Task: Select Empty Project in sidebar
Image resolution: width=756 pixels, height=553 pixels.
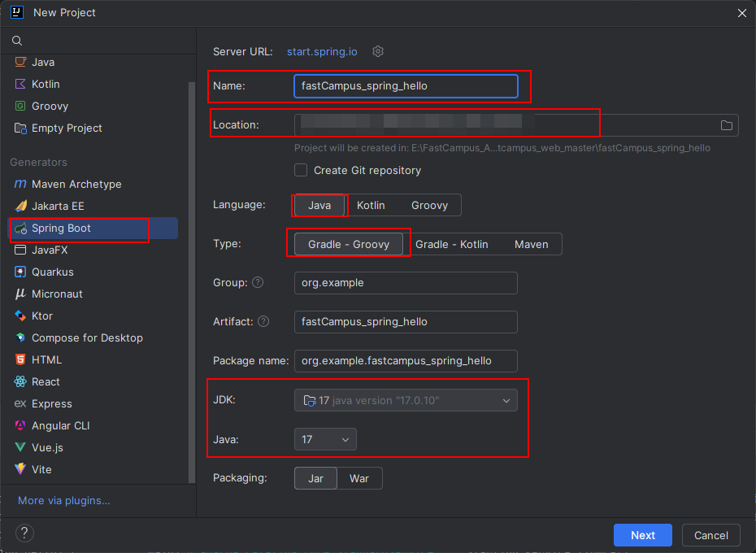Action: [x=94, y=128]
